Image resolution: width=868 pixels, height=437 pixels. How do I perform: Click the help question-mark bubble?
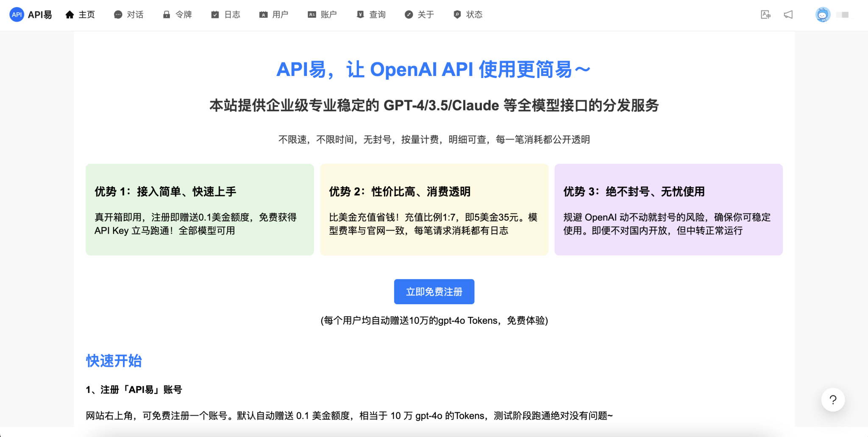(x=833, y=399)
